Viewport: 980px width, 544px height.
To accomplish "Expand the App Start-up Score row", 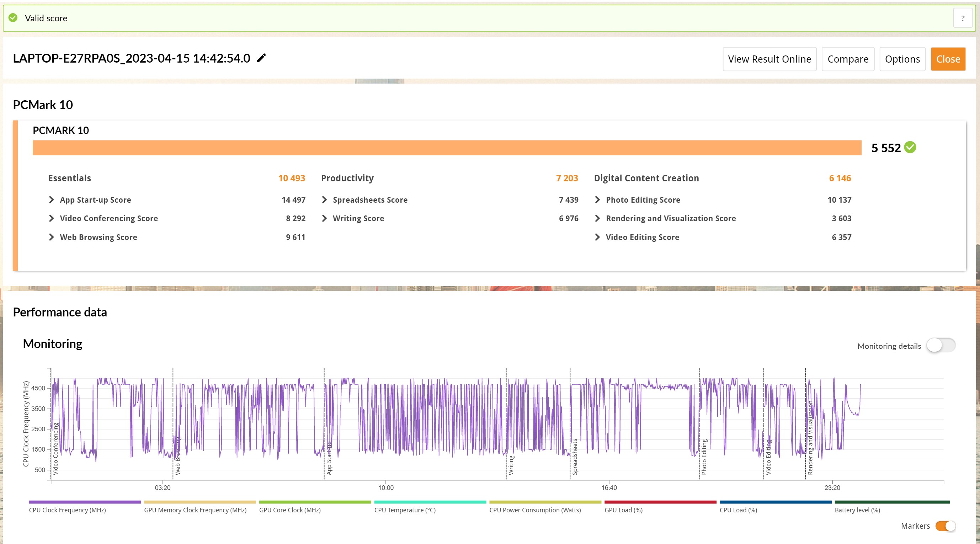I will 52,200.
